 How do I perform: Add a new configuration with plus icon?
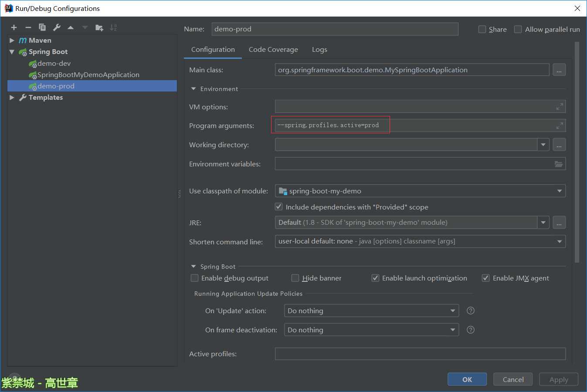point(14,27)
